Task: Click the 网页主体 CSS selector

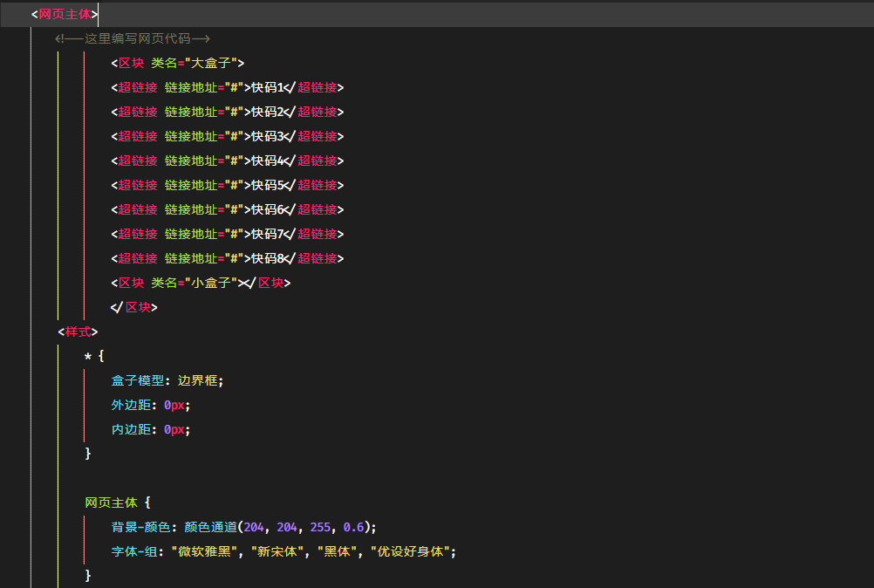Action: pyautogui.click(x=111, y=503)
